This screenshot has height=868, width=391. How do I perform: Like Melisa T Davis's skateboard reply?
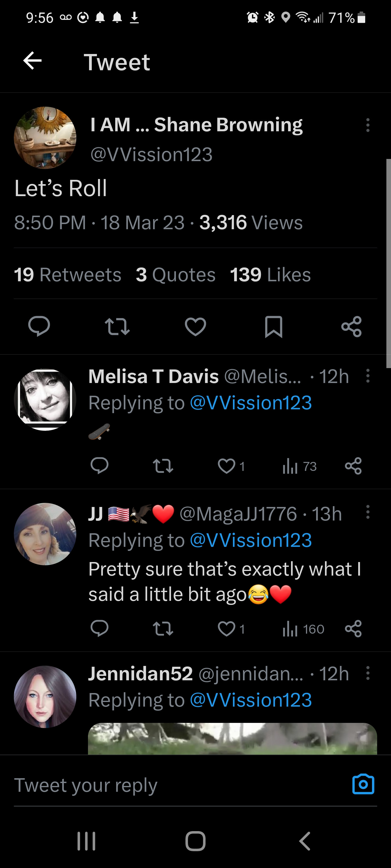pyautogui.click(x=227, y=466)
